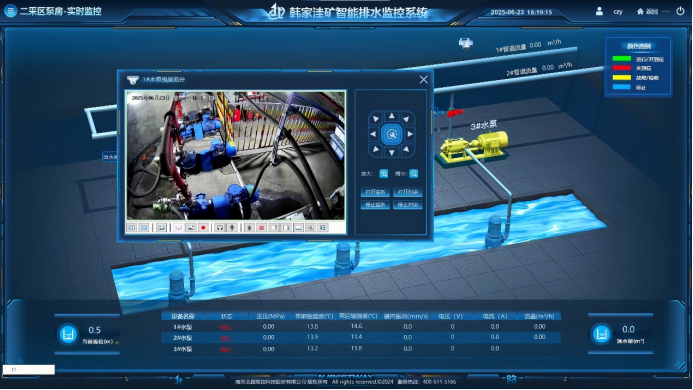
Task: Click the red record button in video toolbar
Action: tap(203, 228)
